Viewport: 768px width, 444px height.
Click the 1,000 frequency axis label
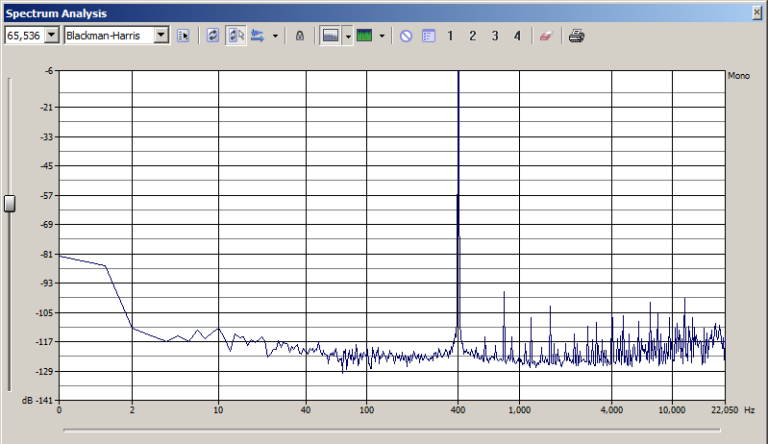(519, 410)
